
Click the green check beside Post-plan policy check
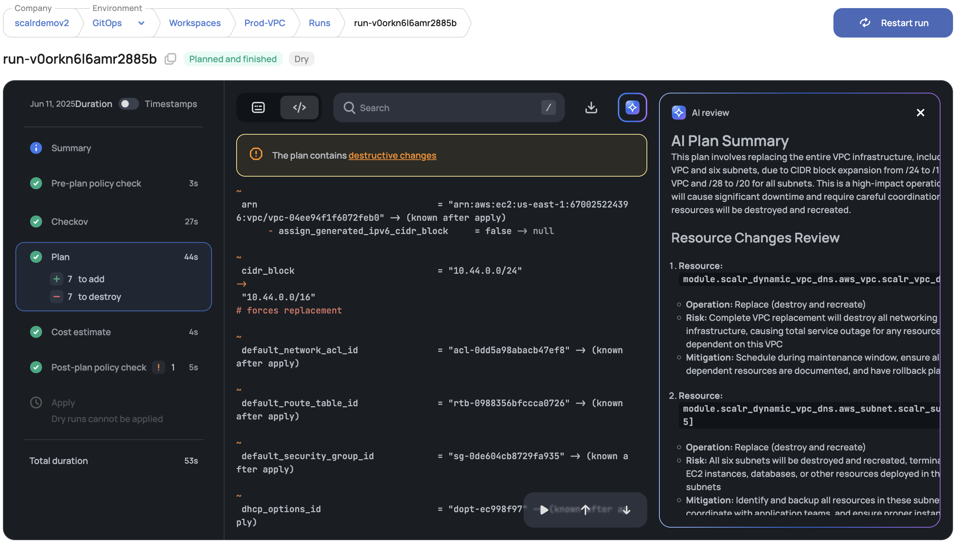coord(36,367)
